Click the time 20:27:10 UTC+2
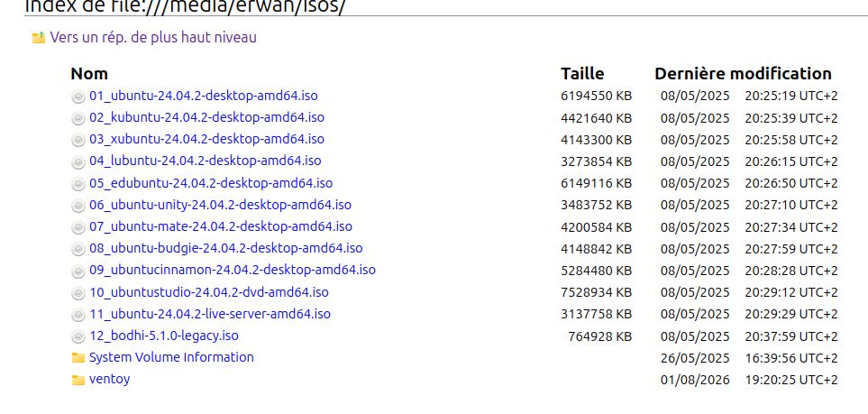This screenshot has height=414, width=868. pos(791,206)
